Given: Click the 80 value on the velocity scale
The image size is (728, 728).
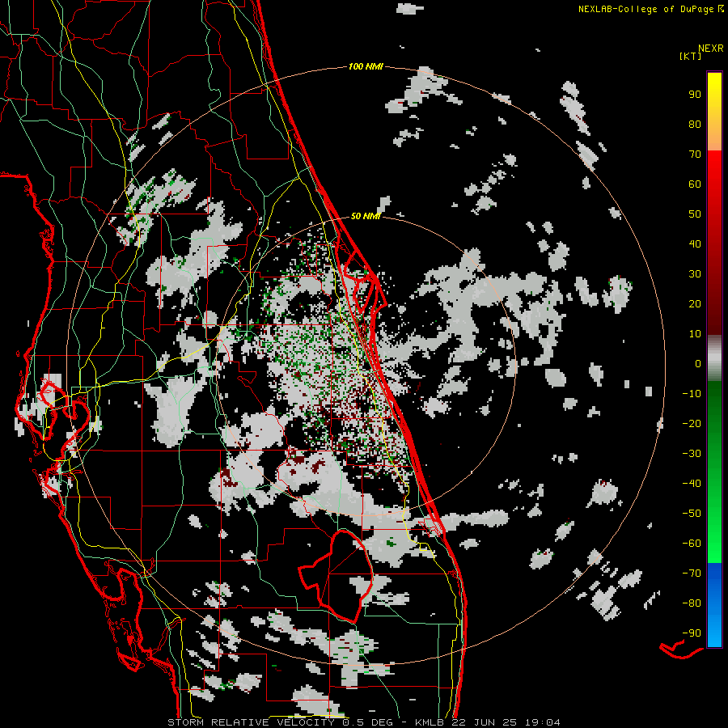Looking at the screenshot, I should [x=695, y=124].
